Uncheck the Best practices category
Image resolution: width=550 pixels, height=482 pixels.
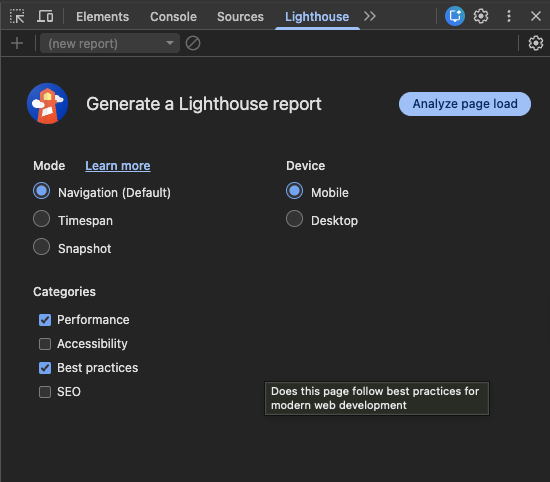click(x=45, y=368)
